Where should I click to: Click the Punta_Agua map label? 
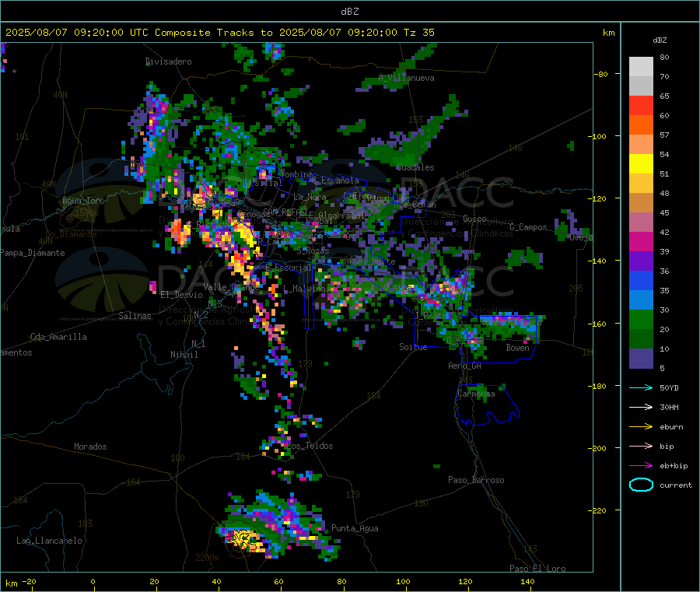point(355,528)
